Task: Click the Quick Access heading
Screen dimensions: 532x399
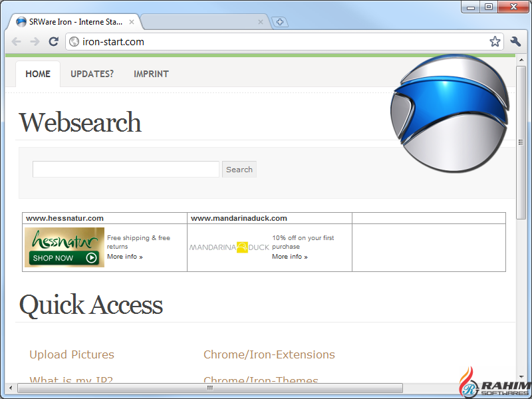Action: 91,305
